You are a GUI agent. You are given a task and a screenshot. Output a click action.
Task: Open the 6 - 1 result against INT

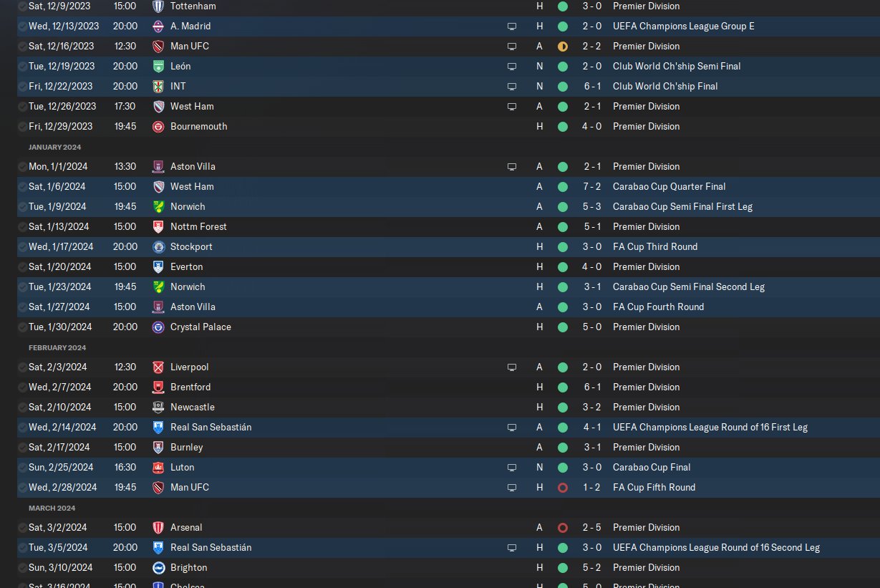point(591,86)
